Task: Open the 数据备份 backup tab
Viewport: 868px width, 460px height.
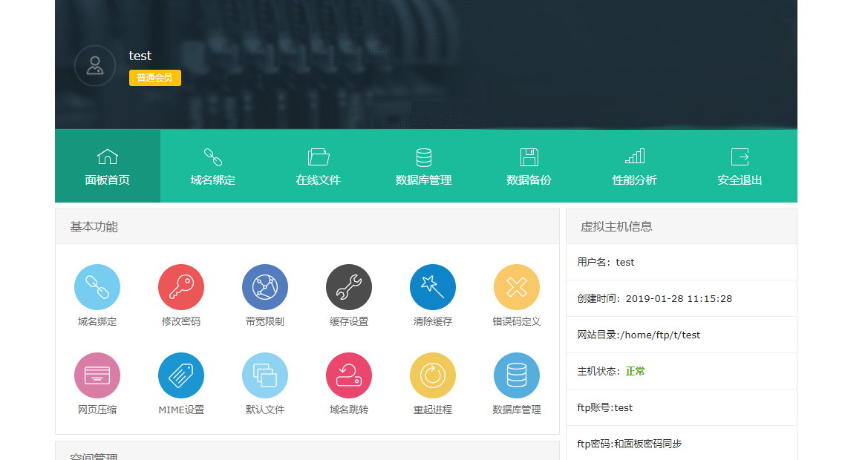Action: click(529, 165)
